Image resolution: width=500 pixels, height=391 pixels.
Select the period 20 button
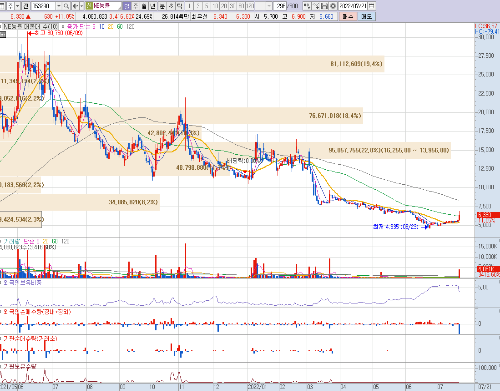coord(224,6)
